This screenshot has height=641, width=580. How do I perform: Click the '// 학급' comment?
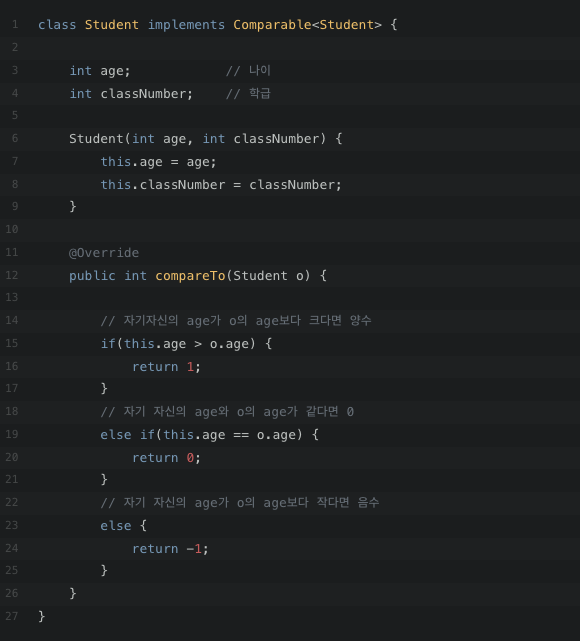point(248,94)
